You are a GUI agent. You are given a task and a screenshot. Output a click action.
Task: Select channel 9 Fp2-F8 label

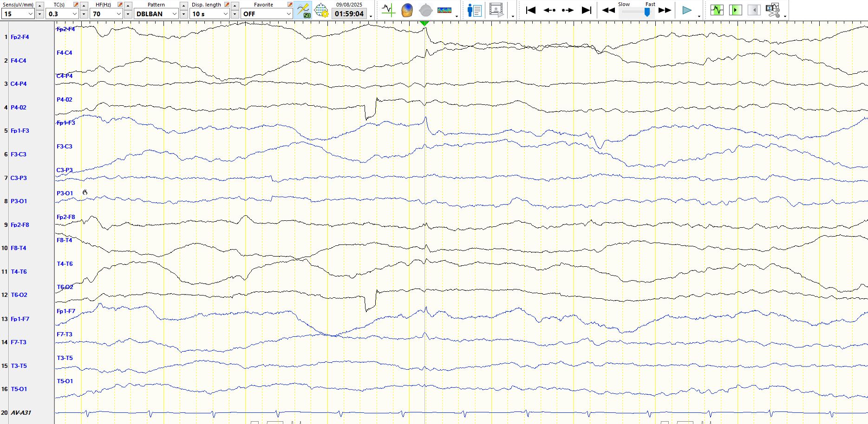click(x=20, y=225)
